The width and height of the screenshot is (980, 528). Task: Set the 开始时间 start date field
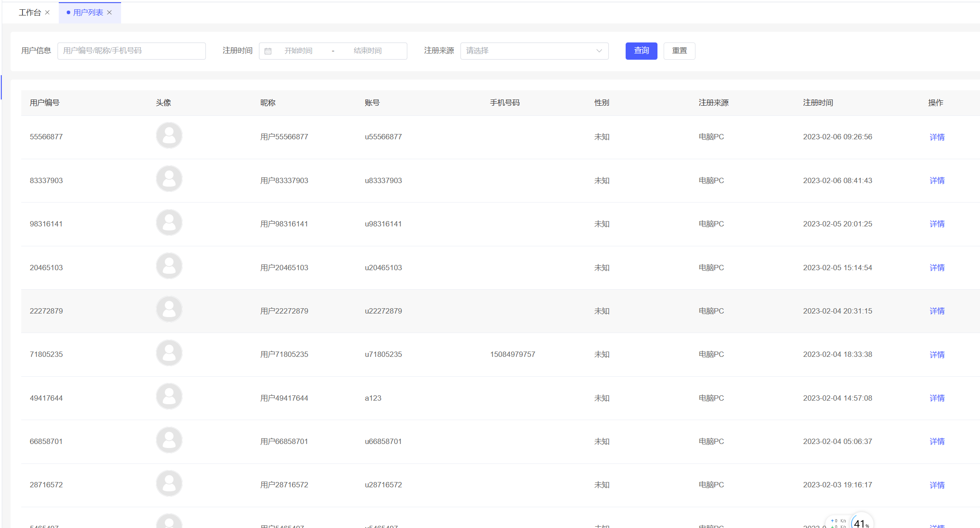click(298, 51)
